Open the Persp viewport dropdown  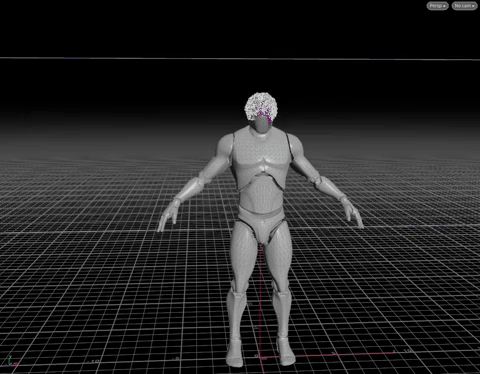(x=437, y=6)
